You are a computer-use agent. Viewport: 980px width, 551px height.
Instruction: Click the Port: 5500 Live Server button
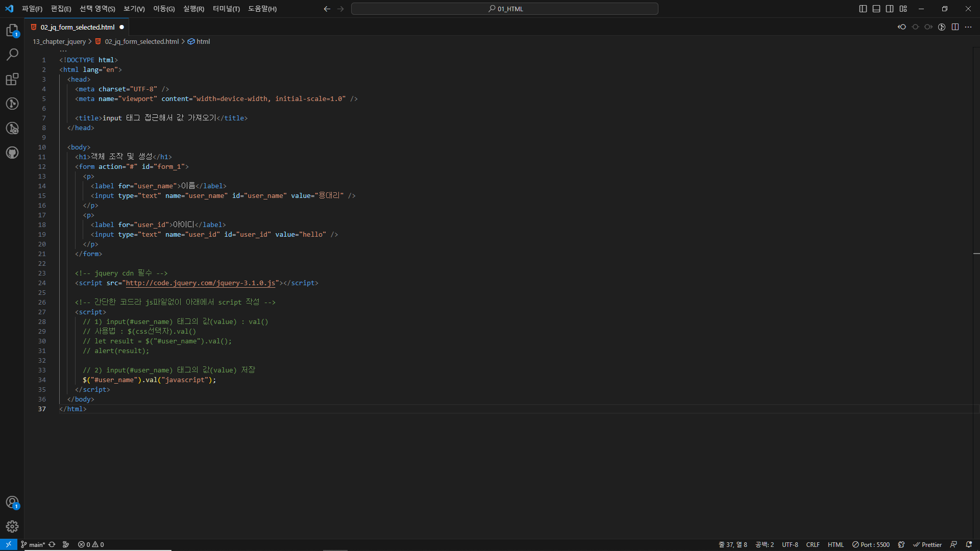point(871,545)
